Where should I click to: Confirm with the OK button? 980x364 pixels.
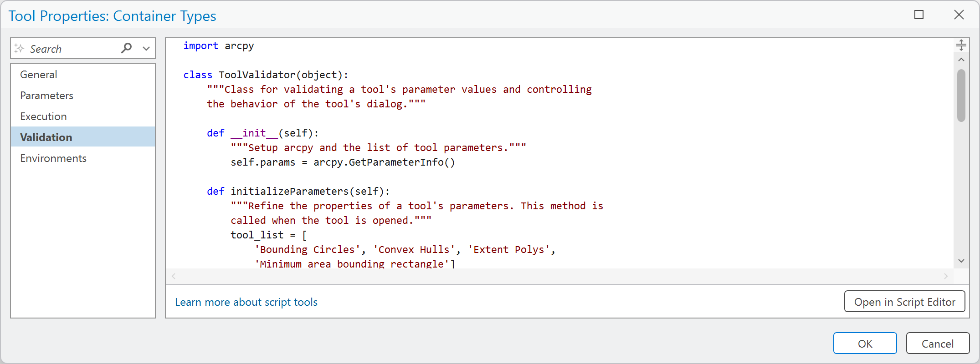(x=865, y=344)
